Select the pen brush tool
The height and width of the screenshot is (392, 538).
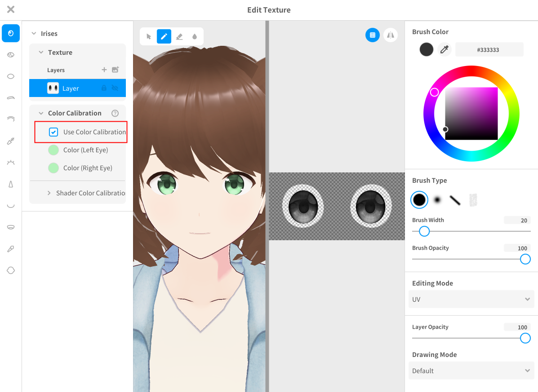[164, 36]
